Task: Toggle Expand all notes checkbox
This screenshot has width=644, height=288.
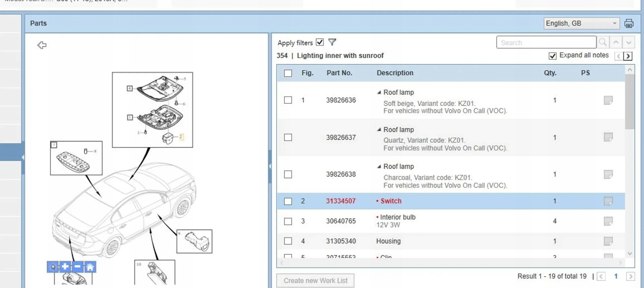Action: pos(552,56)
